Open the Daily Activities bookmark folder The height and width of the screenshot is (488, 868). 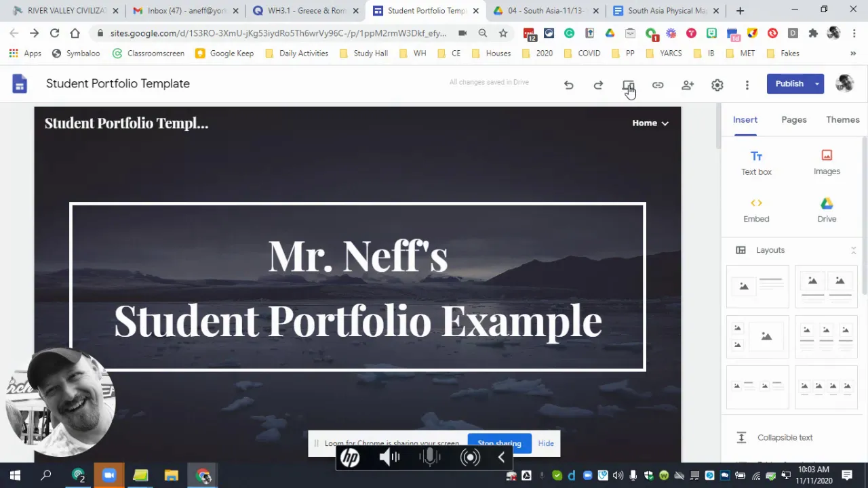(x=296, y=53)
